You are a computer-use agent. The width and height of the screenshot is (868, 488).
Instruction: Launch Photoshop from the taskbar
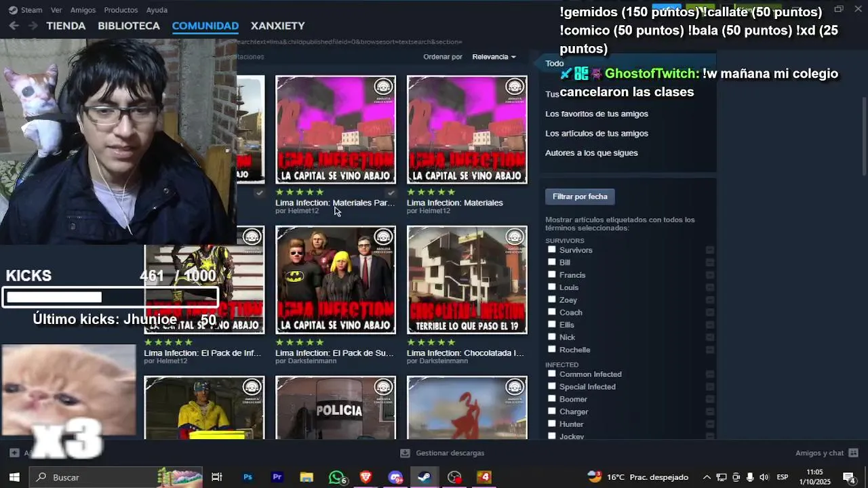click(248, 477)
